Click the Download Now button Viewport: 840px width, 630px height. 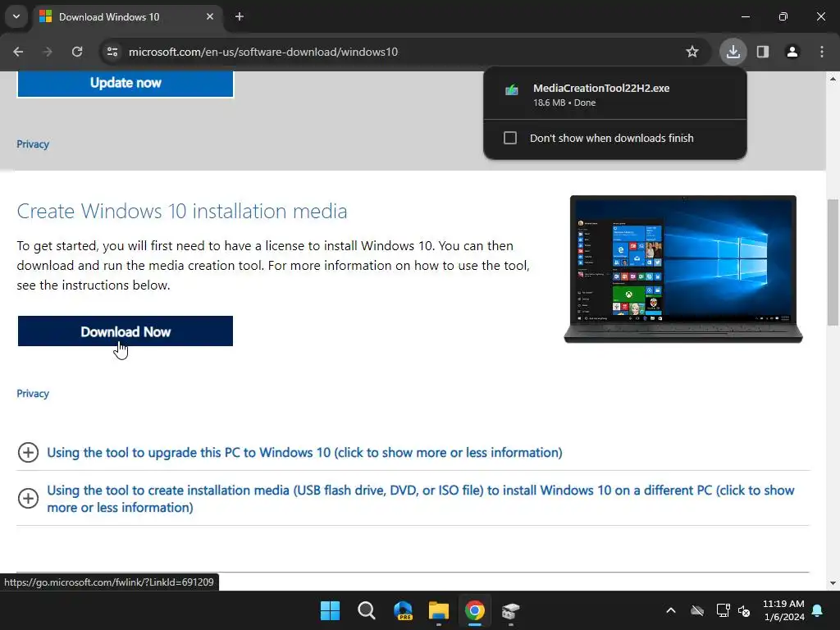pyautogui.click(x=126, y=331)
